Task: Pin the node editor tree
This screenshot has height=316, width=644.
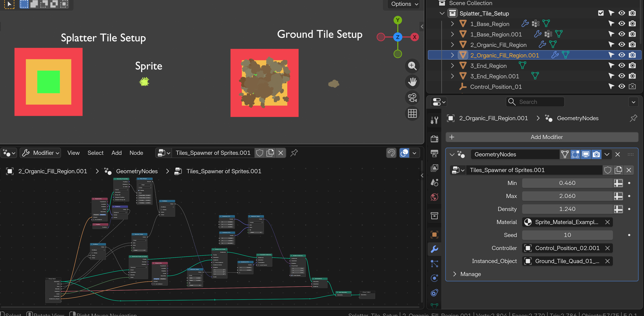Action: [294, 153]
